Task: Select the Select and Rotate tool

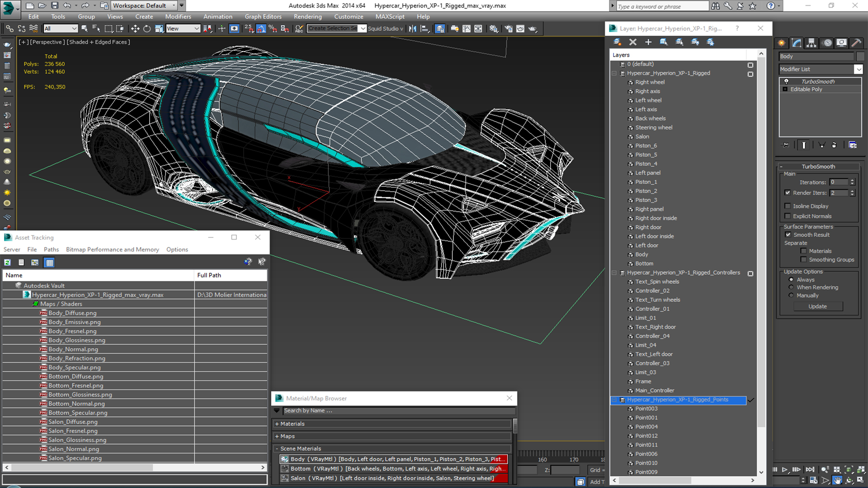Action: [x=147, y=28]
